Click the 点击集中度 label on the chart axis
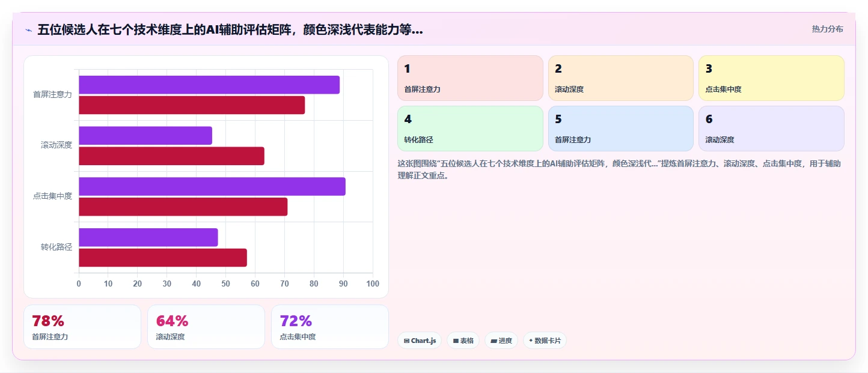The image size is (868, 373). 52,196
